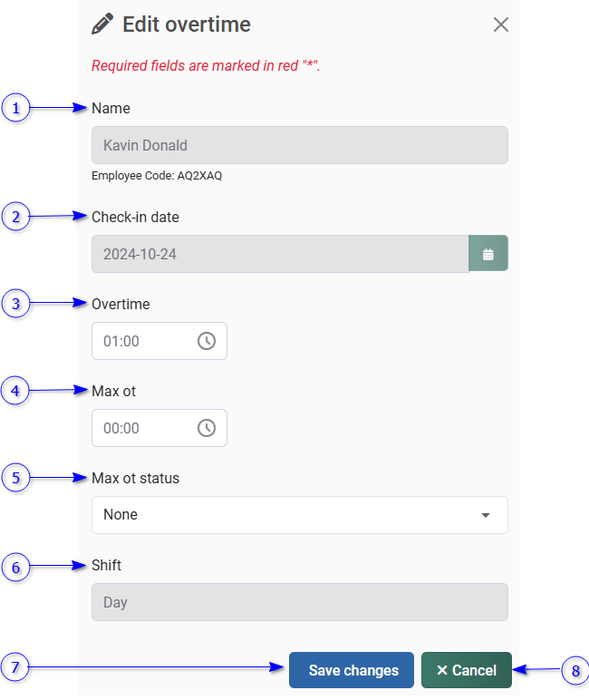
Task: Click the pencil icon beside Edit overtime
Action: (102, 24)
